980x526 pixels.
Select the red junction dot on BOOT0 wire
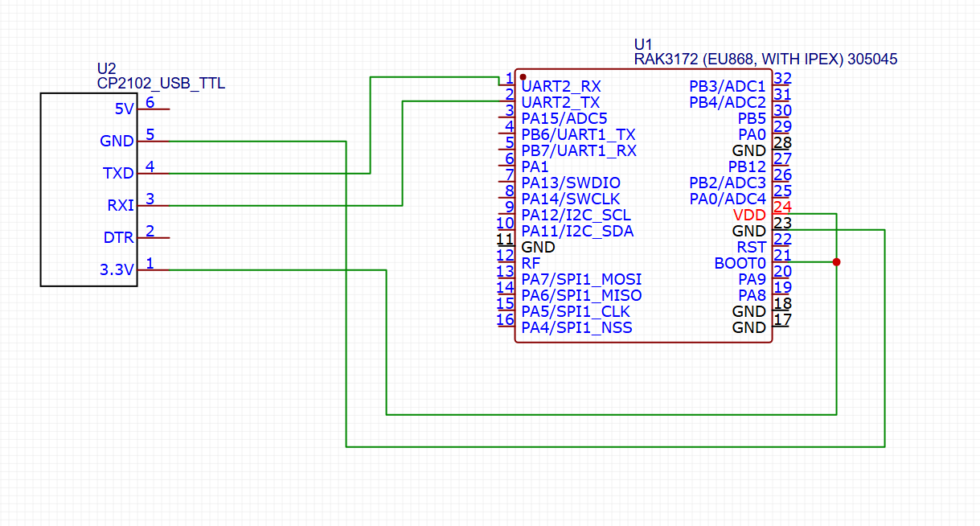pos(837,262)
